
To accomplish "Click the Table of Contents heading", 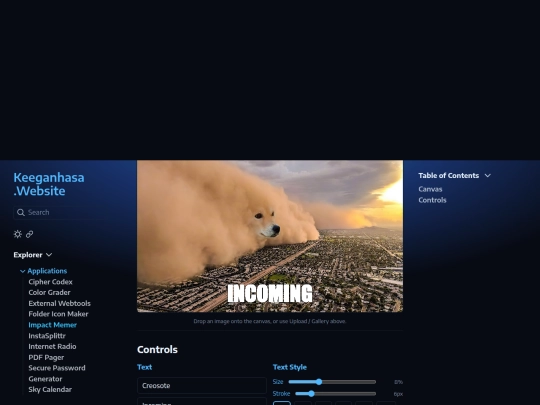I will point(449,176).
